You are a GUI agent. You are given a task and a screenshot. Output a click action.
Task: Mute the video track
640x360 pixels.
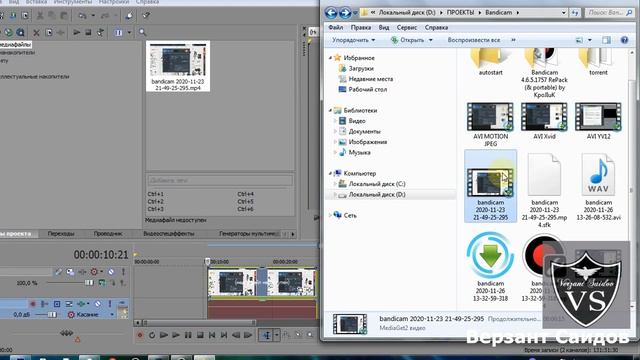[111, 271]
